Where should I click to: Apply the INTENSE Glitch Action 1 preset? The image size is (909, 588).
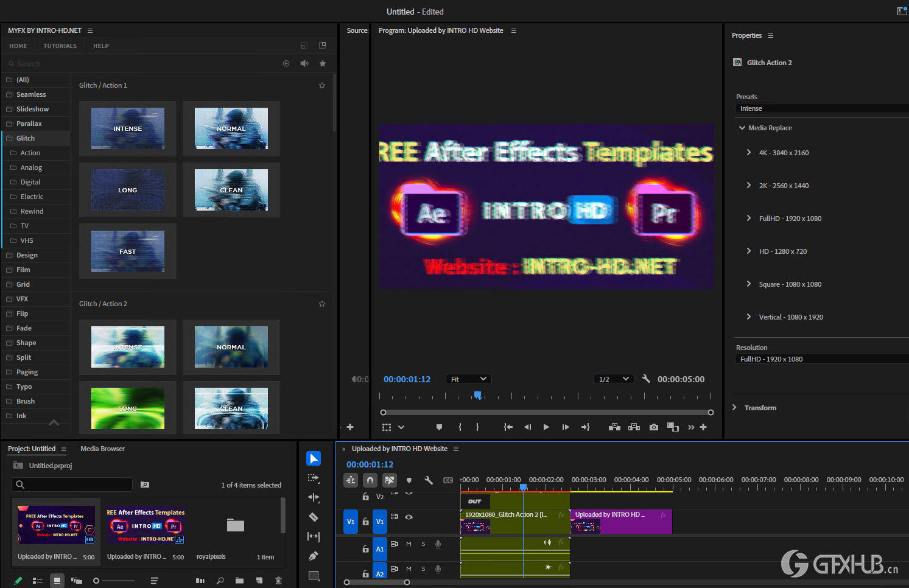click(x=128, y=128)
